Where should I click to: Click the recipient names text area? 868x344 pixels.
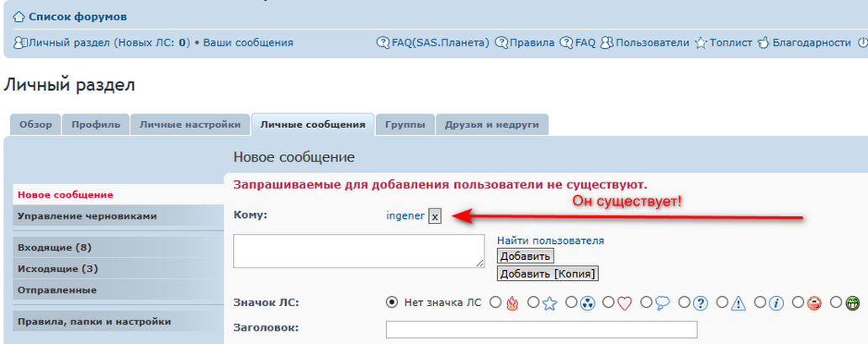pyautogui.click(x=358, y=251)
